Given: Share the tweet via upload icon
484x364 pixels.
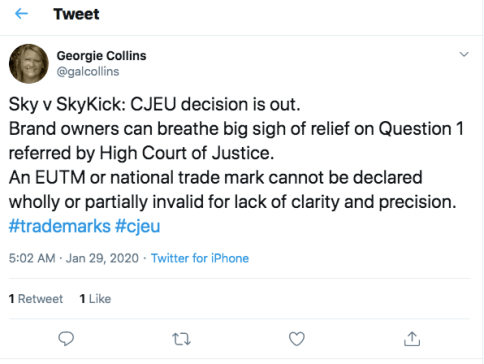Looking at the screenshot, I should (412, 339).
